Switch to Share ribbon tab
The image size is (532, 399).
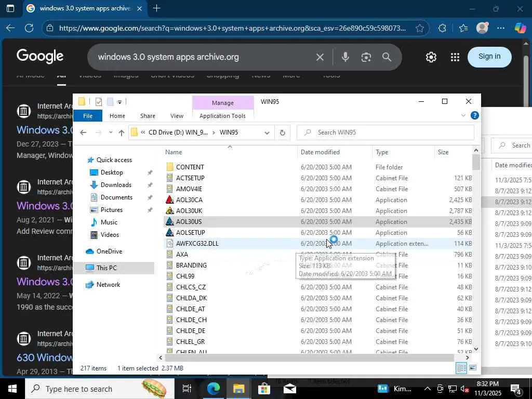148,116
